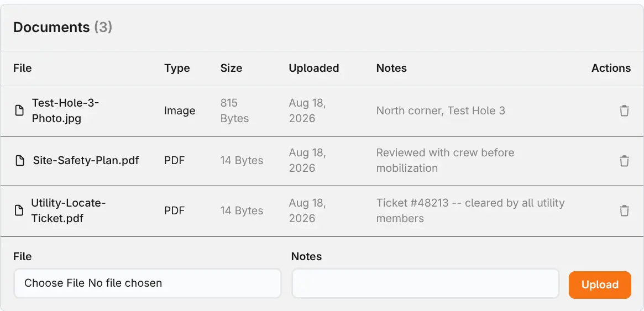Click upload date of Test-Hole-3-Photo.jpg

click(307, 111)
